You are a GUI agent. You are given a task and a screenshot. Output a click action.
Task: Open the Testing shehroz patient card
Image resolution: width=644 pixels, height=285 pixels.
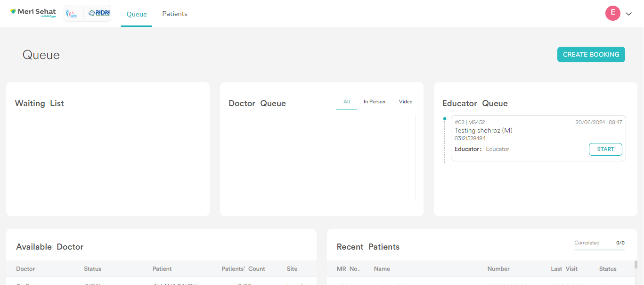coord(518,132)
